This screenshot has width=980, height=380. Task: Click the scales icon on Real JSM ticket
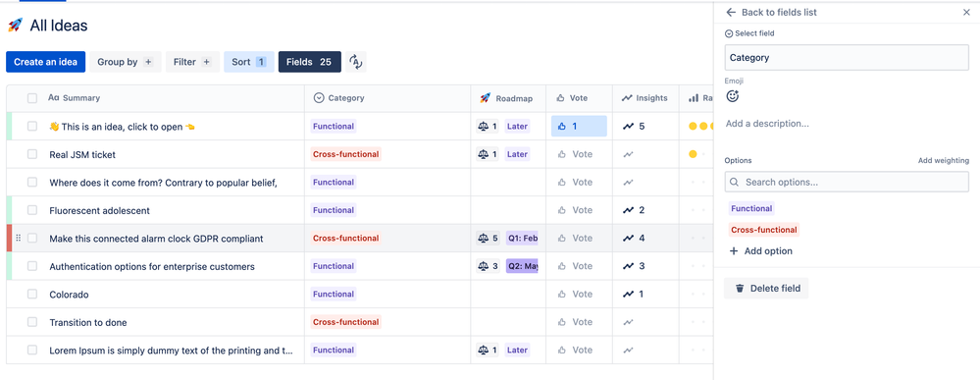coord(483,154)
